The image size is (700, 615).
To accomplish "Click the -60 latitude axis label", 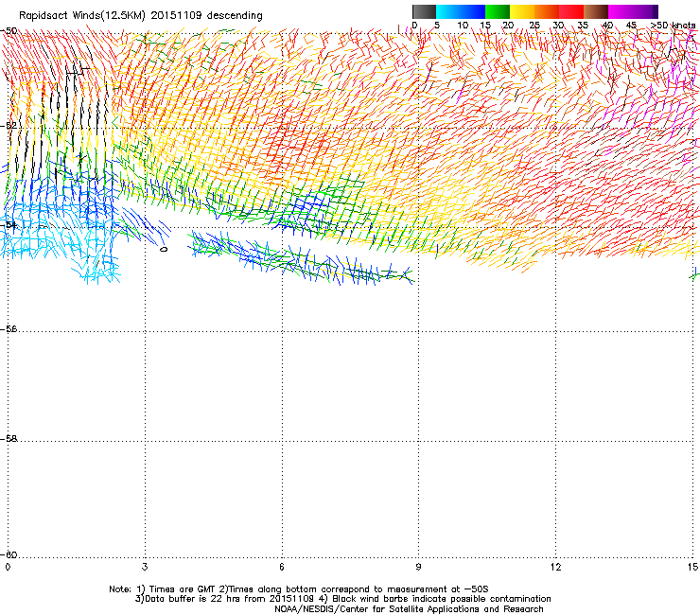I will tap(9, 554).
